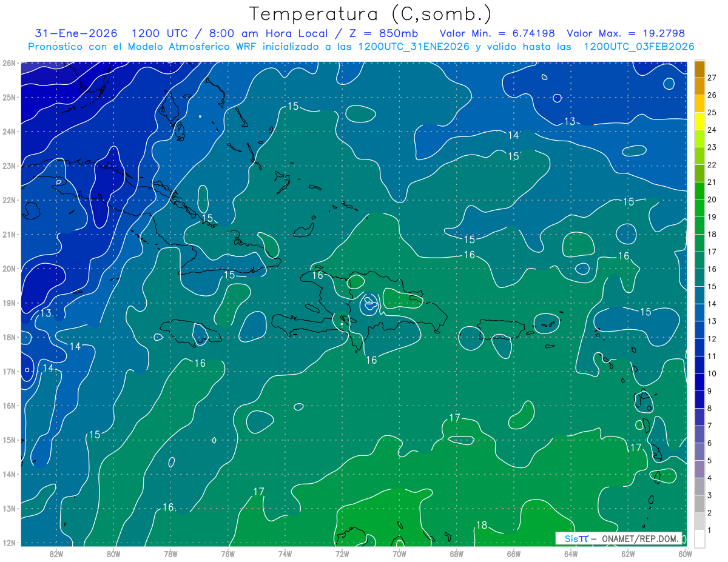Image resolution: width=728 pixels, height=562 pixels.
Task: Click the 24N latitude axis label
Action: pos(8,132)
